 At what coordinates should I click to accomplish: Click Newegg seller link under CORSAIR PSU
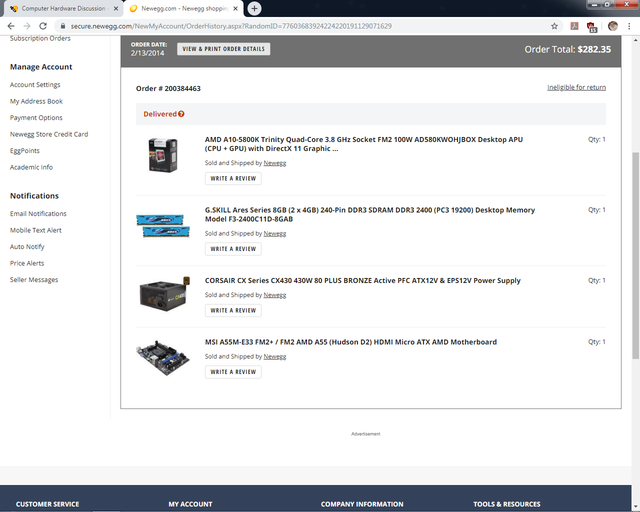pyautogui.click(x=275, y=295)
